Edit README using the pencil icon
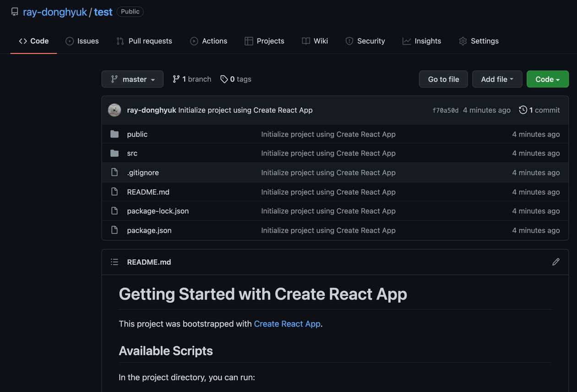 (x=556, y=262)
